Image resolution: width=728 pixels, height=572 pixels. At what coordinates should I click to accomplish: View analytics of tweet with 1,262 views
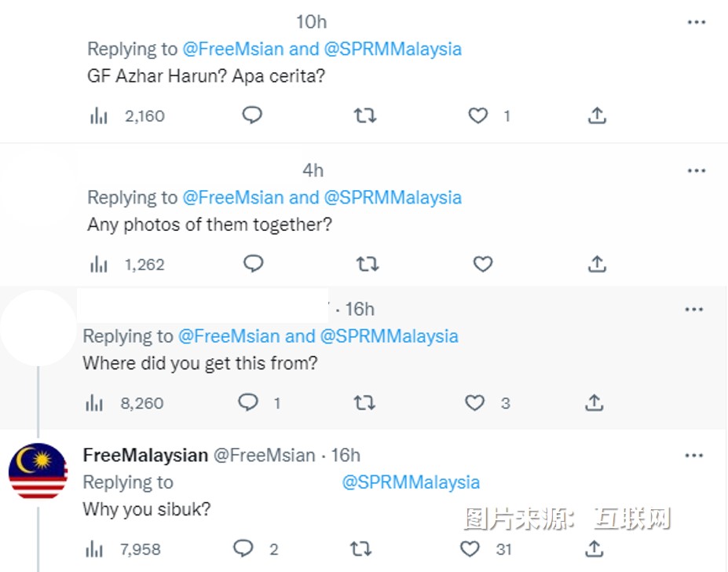click(x=100, y=265)
